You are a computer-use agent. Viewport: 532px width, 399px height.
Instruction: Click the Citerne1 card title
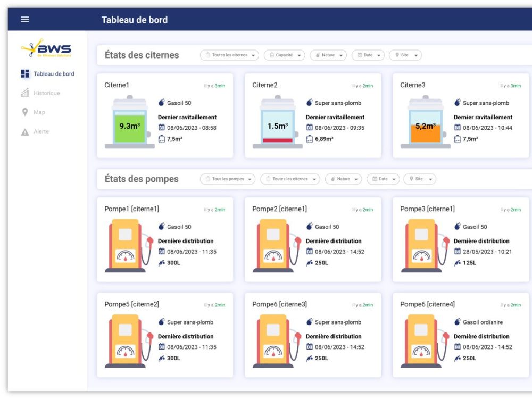[x=117, y=85]
